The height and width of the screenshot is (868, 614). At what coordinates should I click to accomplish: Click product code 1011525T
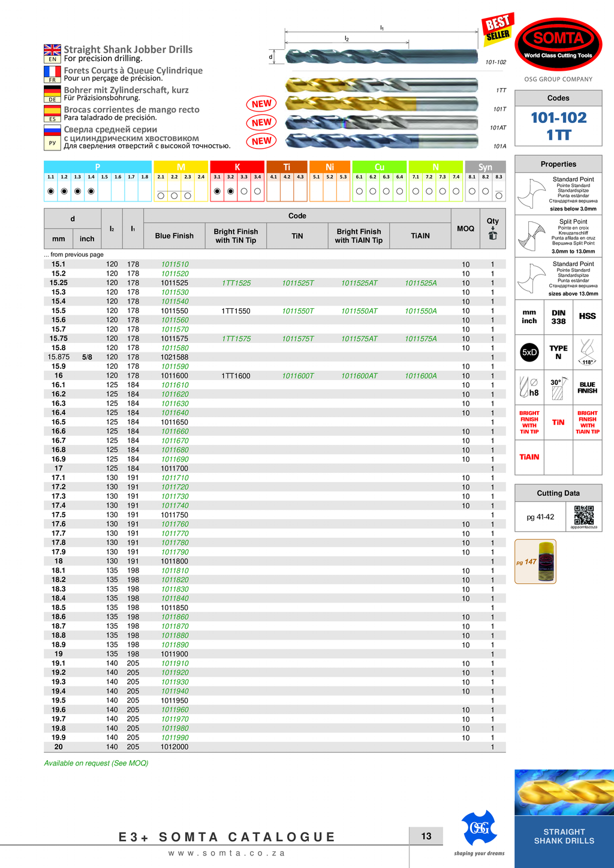pyautogui.click(x=298, y=283)
